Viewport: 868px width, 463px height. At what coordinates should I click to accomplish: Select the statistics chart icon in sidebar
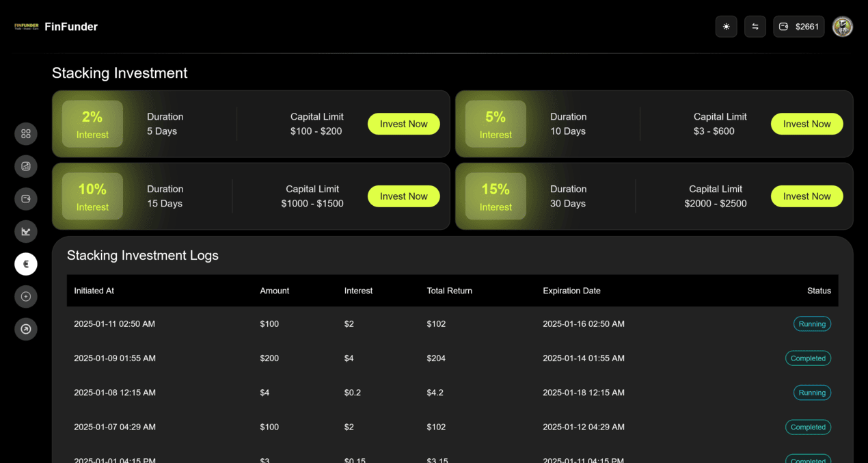(26, 166)
